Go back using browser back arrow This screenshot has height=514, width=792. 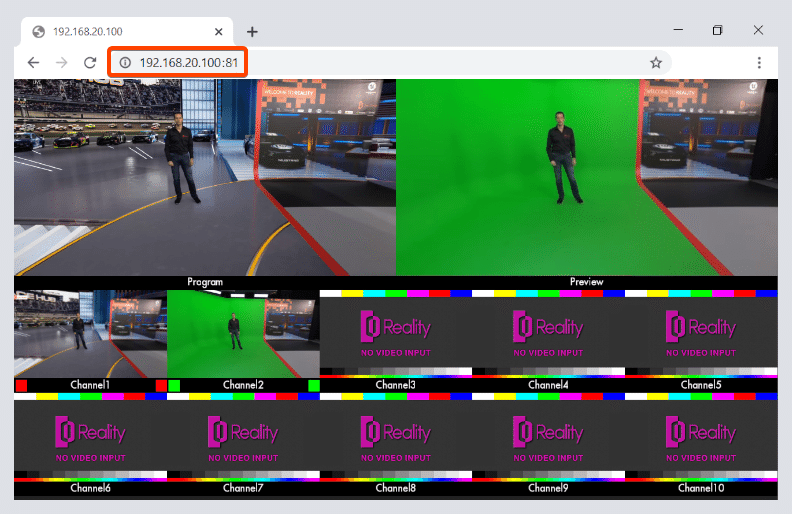[33, 63]
